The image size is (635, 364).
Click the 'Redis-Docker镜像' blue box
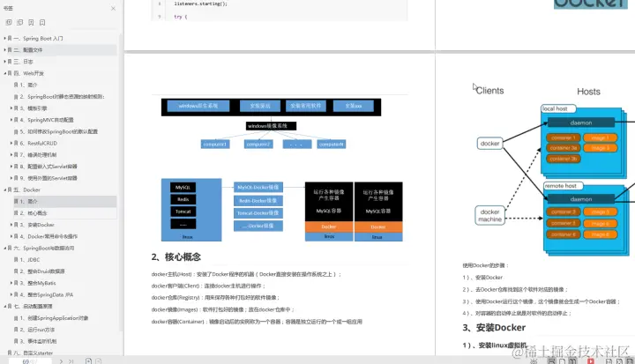coord(258,200)
